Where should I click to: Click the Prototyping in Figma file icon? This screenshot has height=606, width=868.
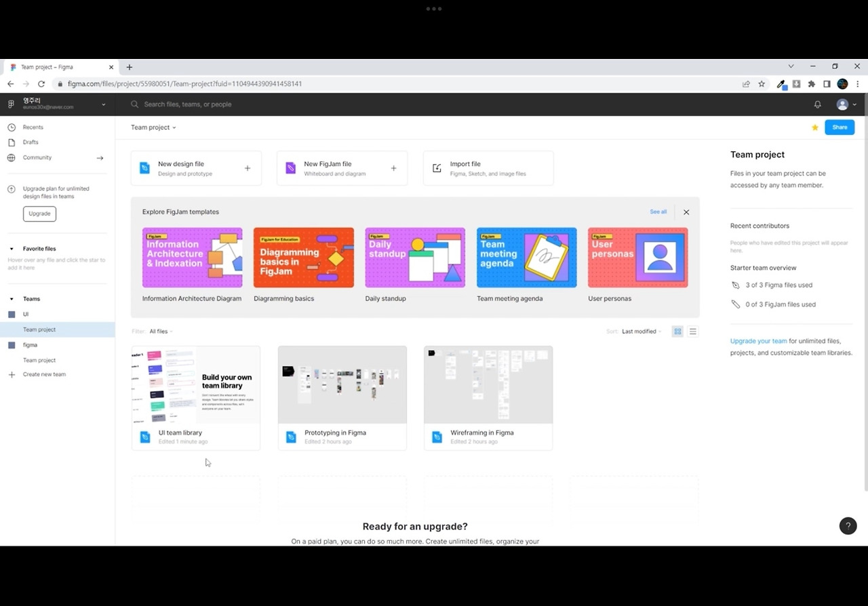click(291, 437)
